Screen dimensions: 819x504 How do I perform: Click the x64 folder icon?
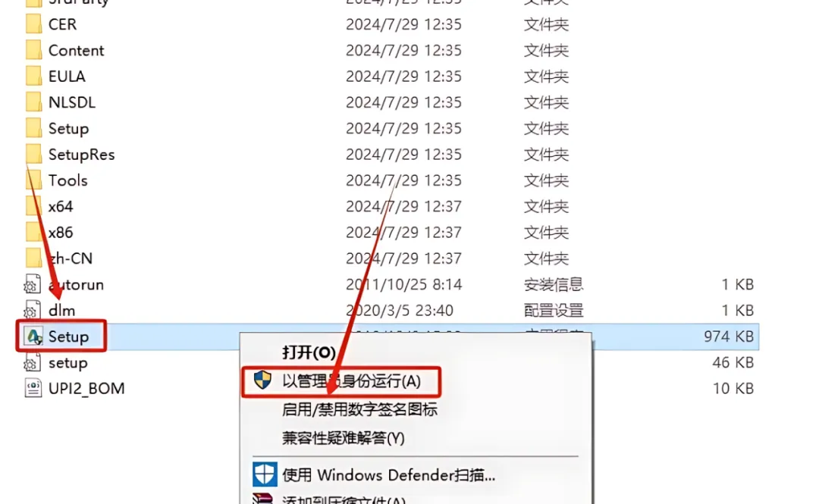click(x=33, y=206)
